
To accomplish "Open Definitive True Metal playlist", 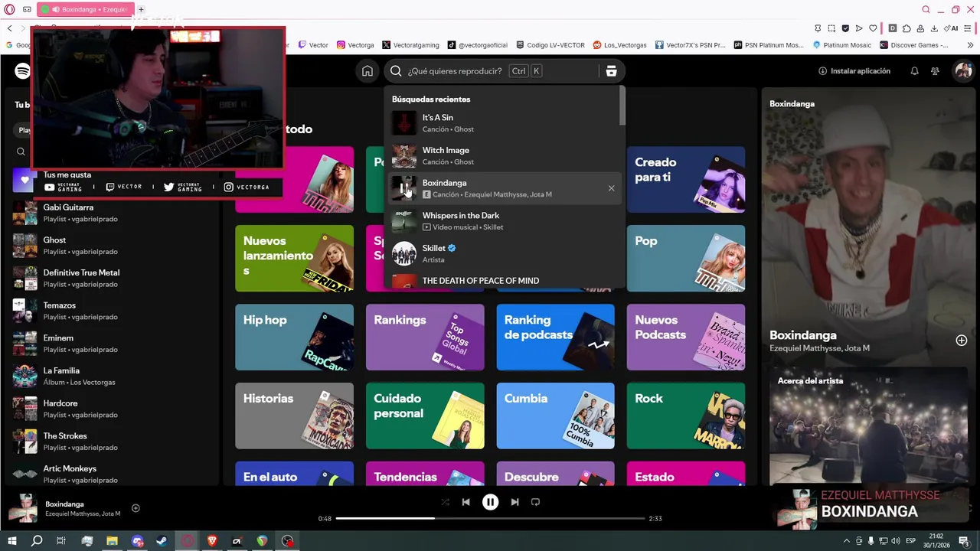I will [113, 278].
